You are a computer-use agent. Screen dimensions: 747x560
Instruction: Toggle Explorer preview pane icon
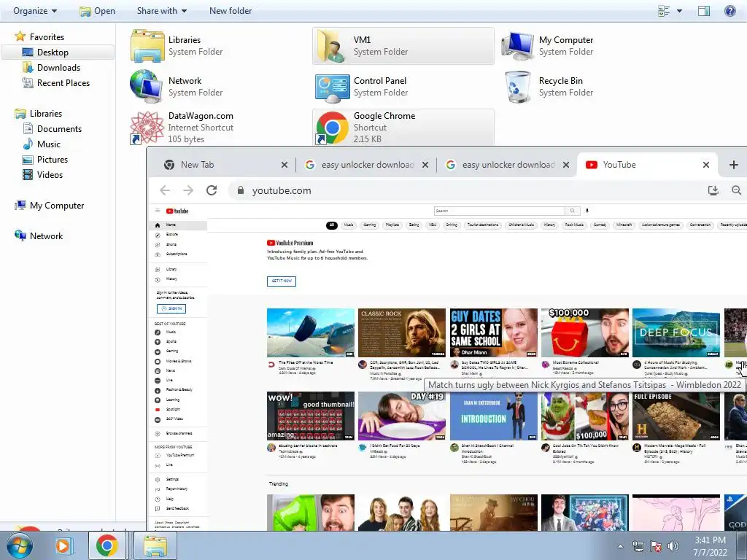tap(704, 10)
